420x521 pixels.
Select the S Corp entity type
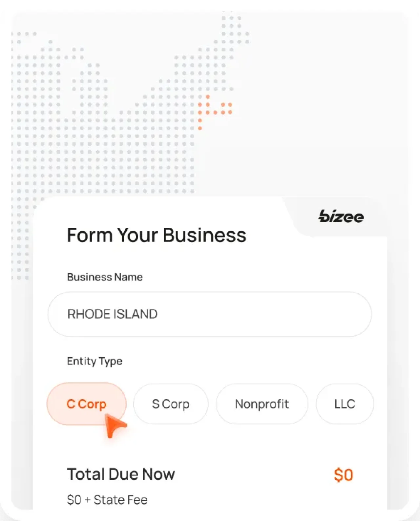[171, 404]
